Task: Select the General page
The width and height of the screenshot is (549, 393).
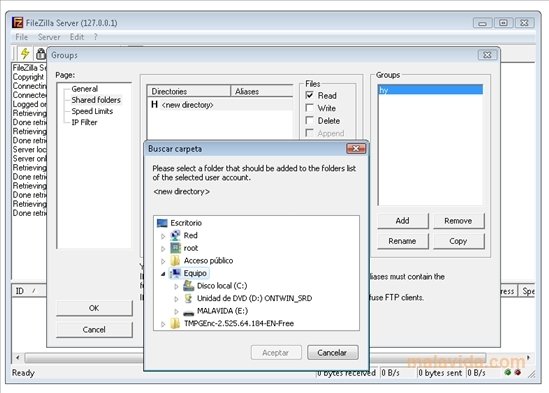Action: (84, 89)
